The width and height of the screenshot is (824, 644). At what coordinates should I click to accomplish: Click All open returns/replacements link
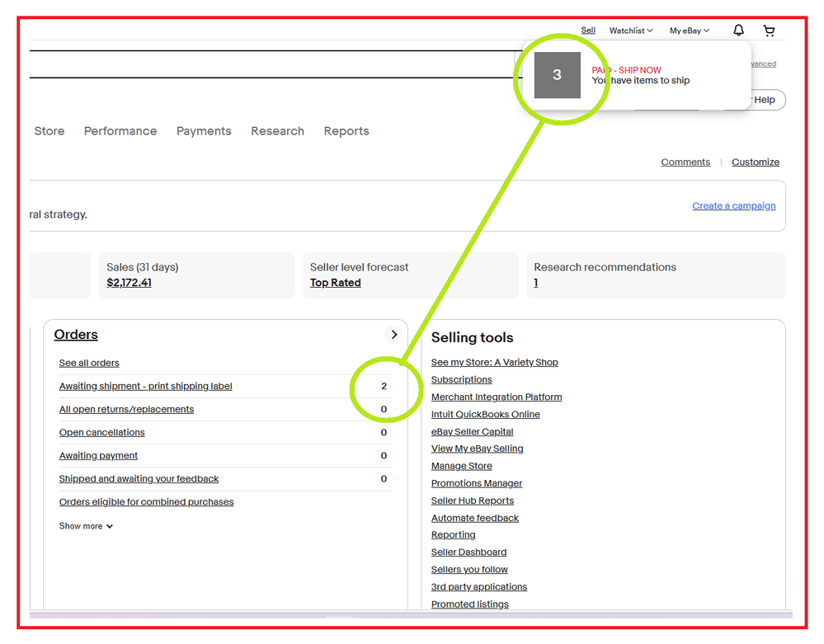pos(126,409)
